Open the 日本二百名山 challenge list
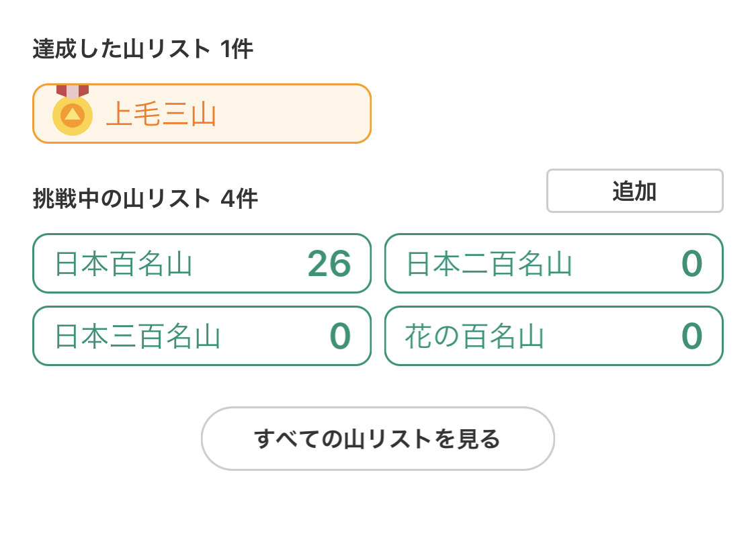Screen dimensions: 756x534 (x=554, y=263)
